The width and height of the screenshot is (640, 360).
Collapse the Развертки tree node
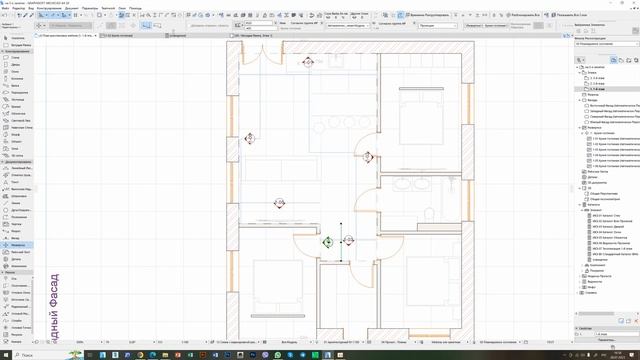580,128
